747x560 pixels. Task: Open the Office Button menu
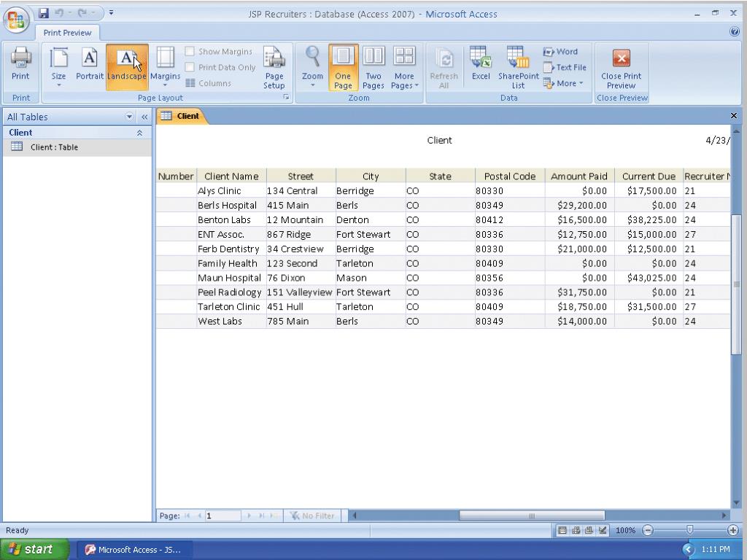point(17,20)
